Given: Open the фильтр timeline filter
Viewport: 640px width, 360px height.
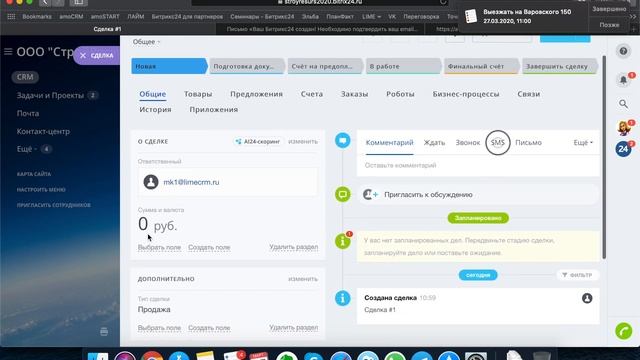Looking at the screenshot, I should pos(577,275).
